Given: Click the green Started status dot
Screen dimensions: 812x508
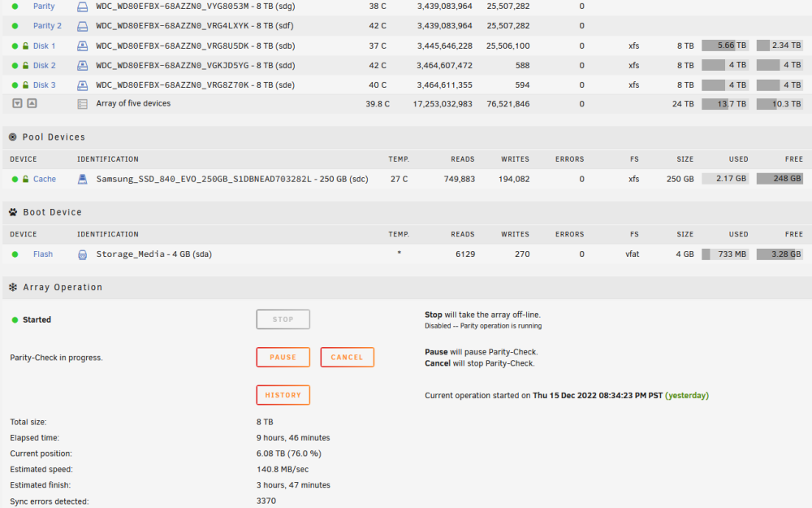Looking at the screenshot, I should [x=15, y=320].
